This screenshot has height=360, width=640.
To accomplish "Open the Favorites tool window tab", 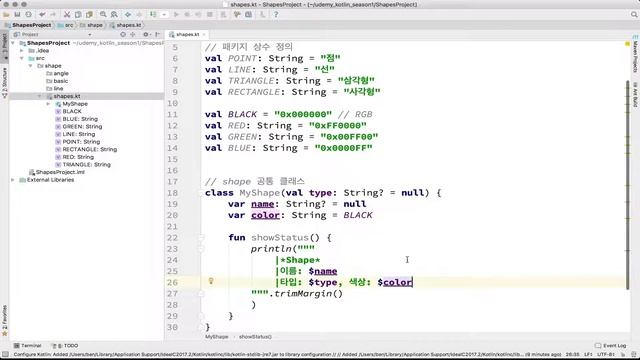I will (4, 321).
